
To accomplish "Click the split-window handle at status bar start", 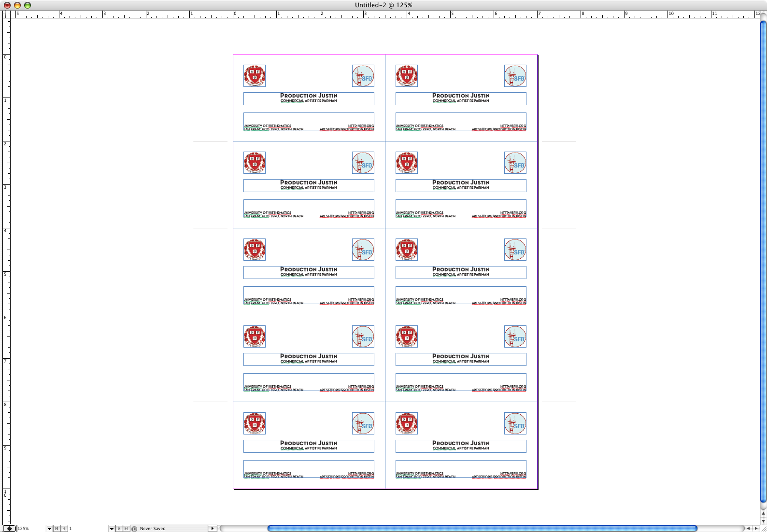I will click(x=9, y=529).
